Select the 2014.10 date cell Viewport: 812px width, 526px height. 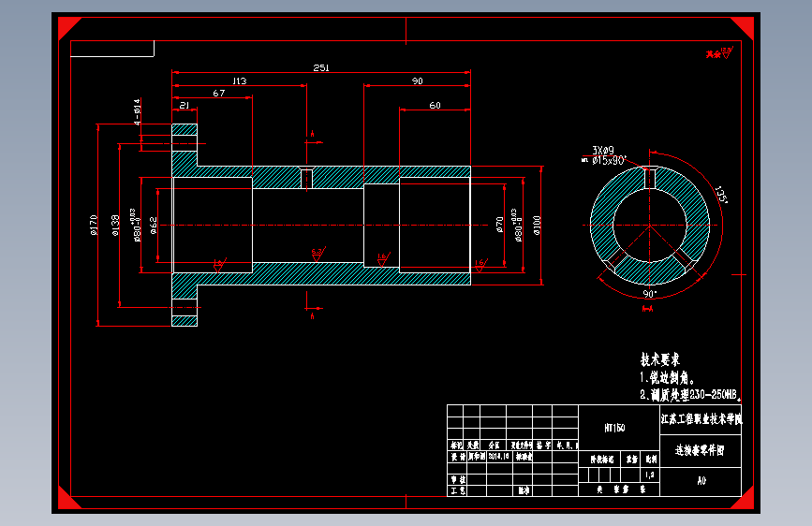[x=499, y=456]
